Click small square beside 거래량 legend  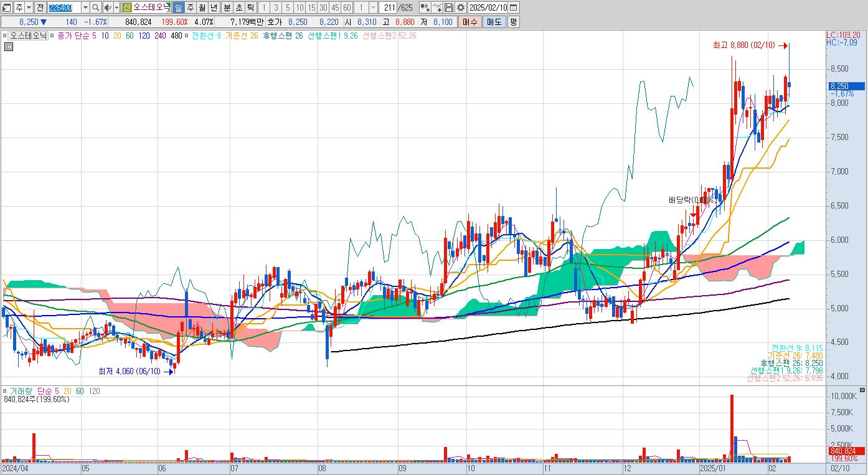click(5, 391)
